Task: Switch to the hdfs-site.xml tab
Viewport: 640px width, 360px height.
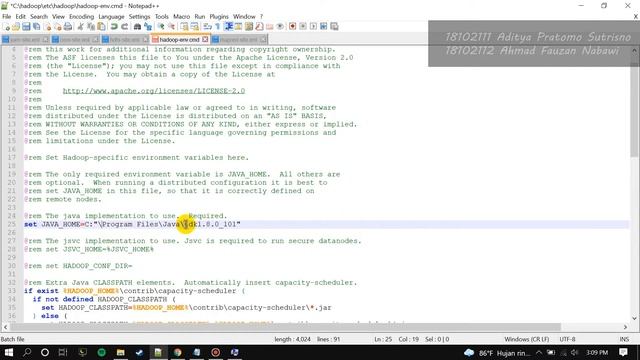Action: (x=125, y=40)
